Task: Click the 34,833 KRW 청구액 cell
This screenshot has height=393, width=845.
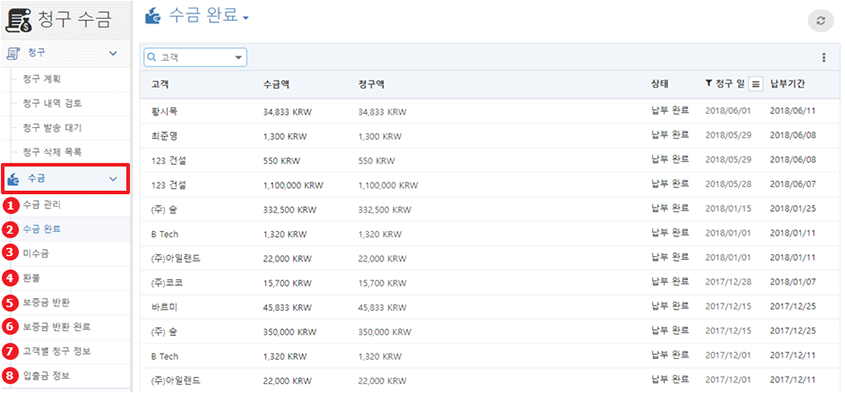Action: pos(383,112)
